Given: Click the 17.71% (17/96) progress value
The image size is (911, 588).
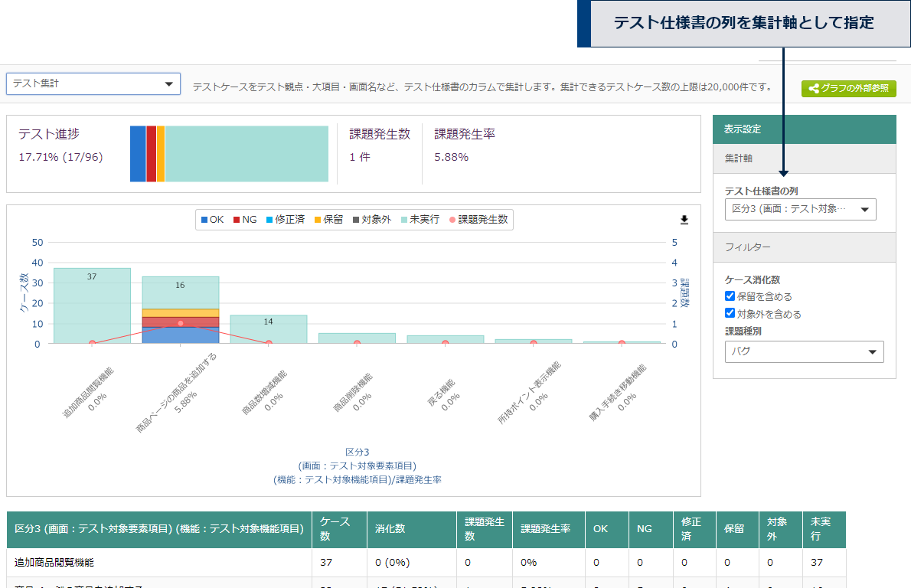Looking at the screenshot, I should pos(60,157).
